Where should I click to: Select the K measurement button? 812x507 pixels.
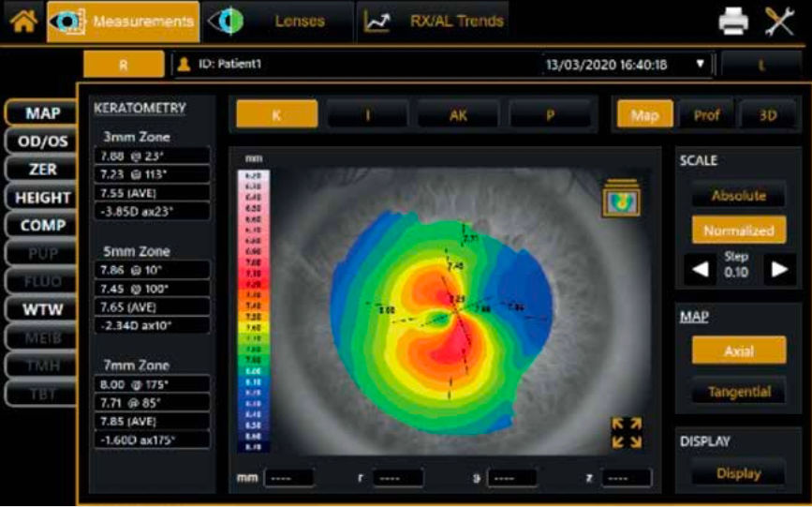click(277, 114)
